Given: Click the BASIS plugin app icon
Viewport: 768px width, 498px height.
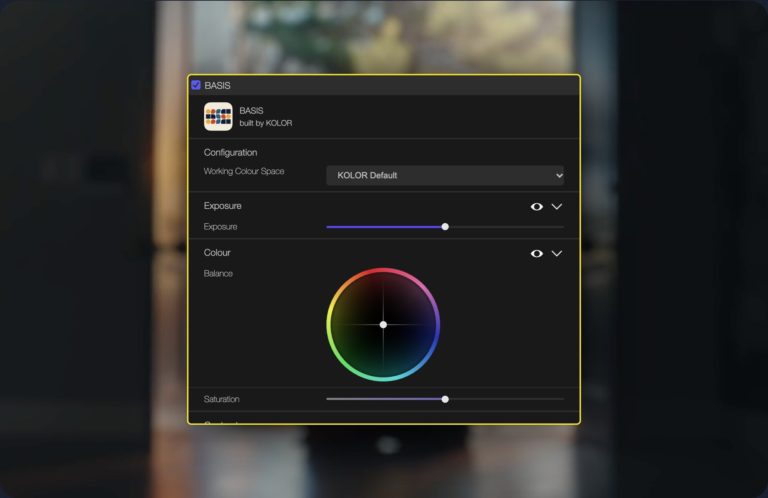Looking at the screenshot, I should pos(218,117).
